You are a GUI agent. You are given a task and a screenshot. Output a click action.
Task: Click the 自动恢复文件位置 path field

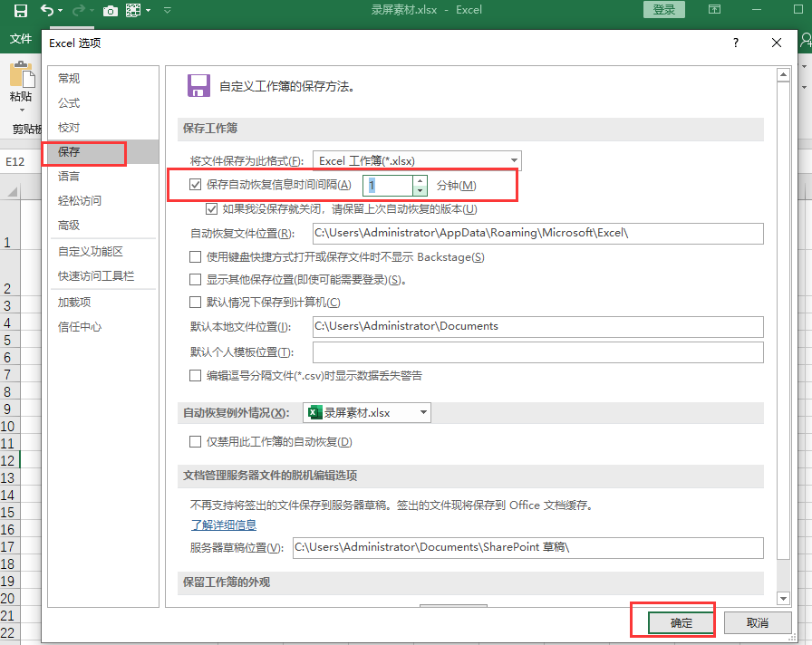point(538,234)
